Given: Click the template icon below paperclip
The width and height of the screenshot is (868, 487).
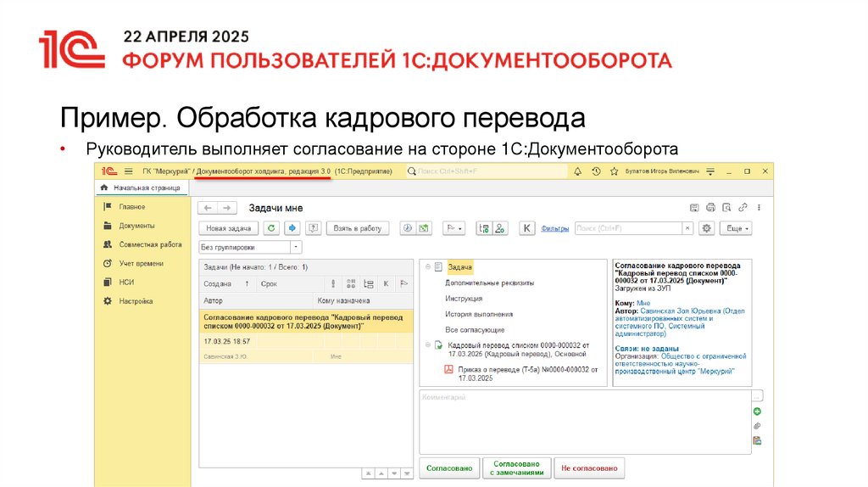Looking at the screenshot, I should (x=757, y=441).
